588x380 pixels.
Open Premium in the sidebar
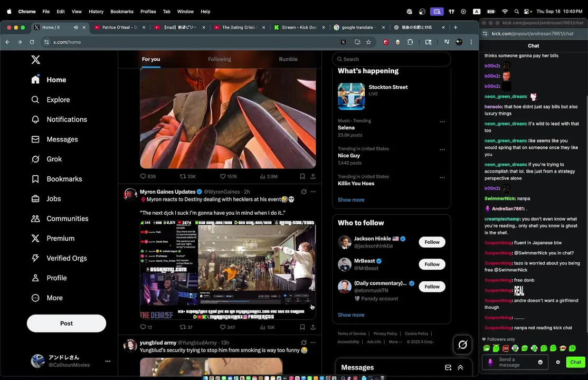pyautogui.click(x=53, y=238)
